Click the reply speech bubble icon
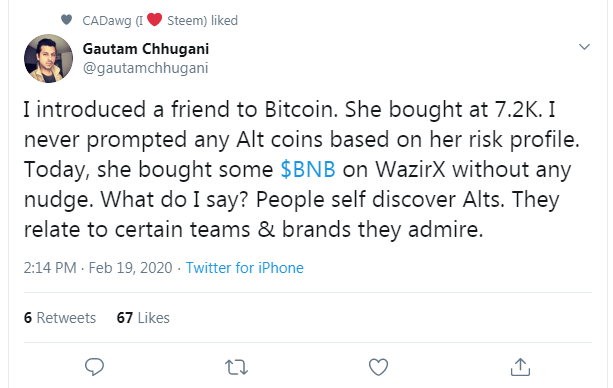 94,367
